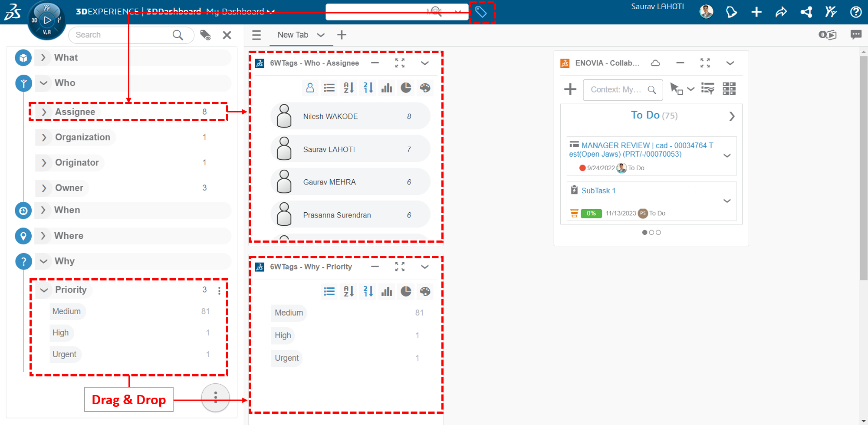Toggle the welcome video switch icon

(x=828, y=35)
